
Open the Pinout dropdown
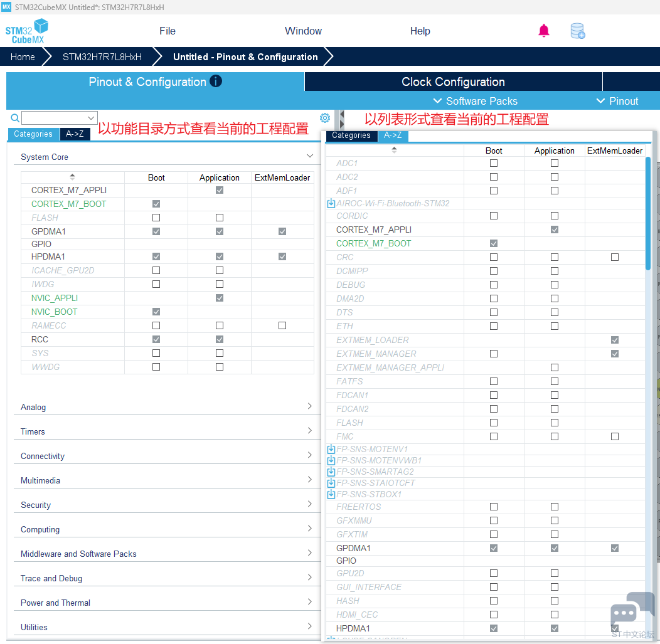point(617,101)
